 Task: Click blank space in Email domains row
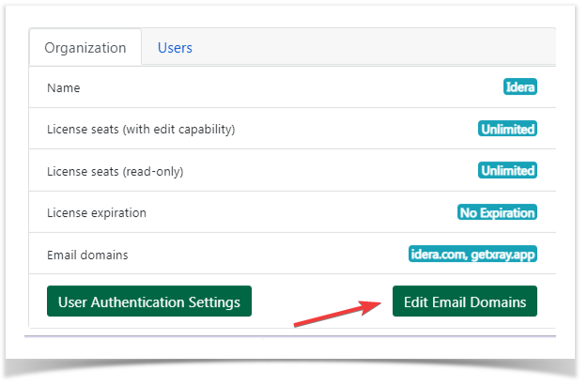click(268, 255)
